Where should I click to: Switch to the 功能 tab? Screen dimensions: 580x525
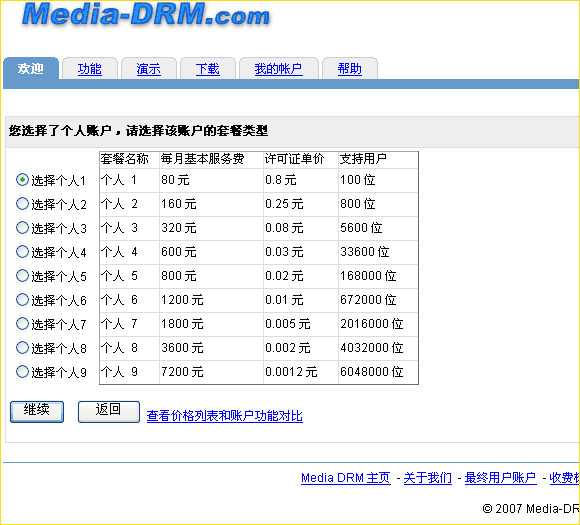(90, 69)
